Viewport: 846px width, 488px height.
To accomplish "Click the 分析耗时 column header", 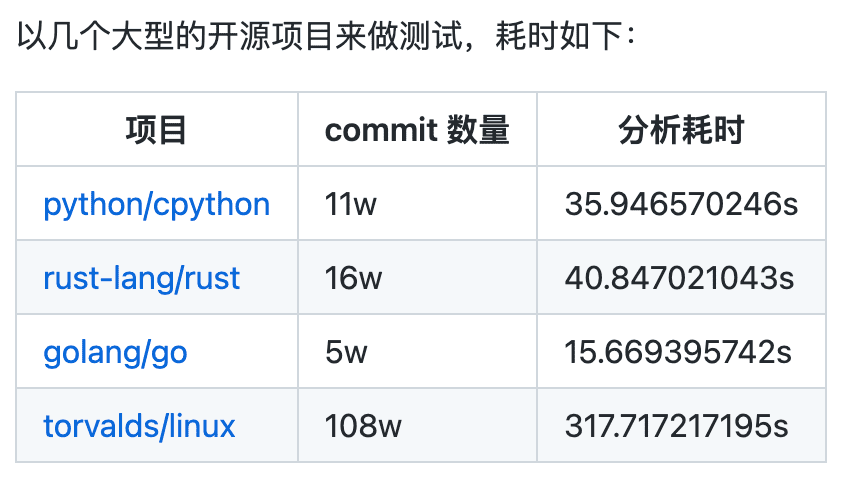I will pos(681,130).
